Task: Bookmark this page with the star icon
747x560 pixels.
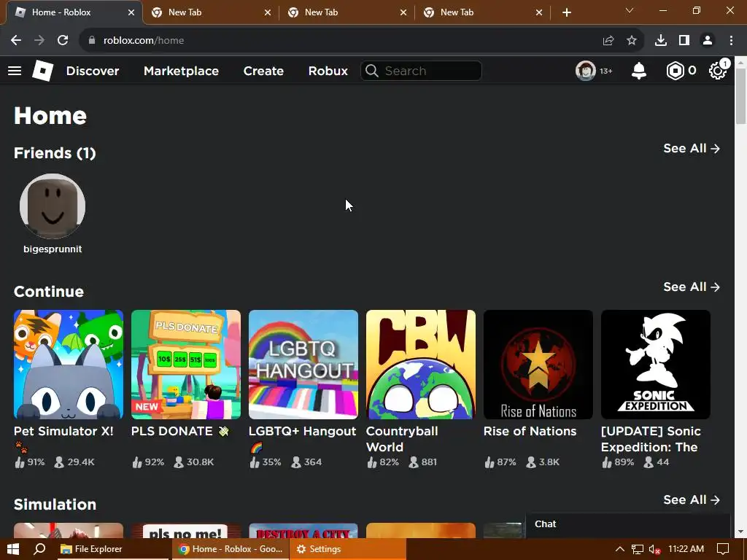Action: point(632,41)
